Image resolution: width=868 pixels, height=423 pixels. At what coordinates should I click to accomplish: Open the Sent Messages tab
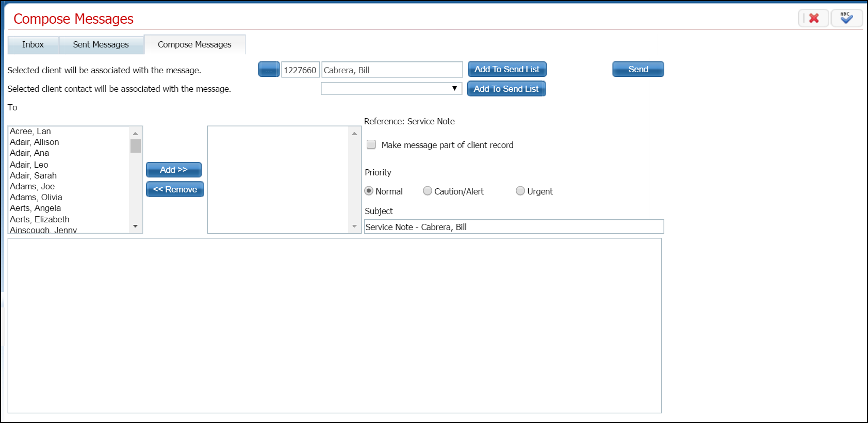[x=101, y=45]
